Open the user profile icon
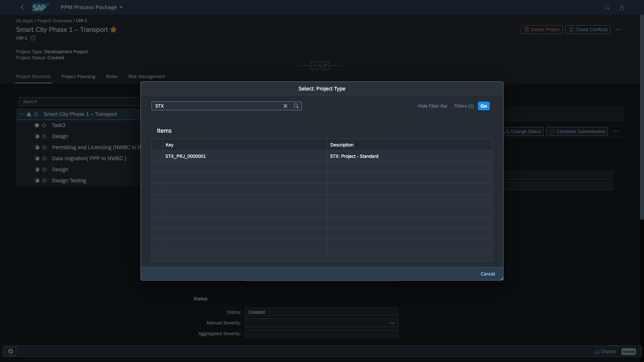This screenshot has height=362, width=644. pyautogui.click(x=622, y=7)
